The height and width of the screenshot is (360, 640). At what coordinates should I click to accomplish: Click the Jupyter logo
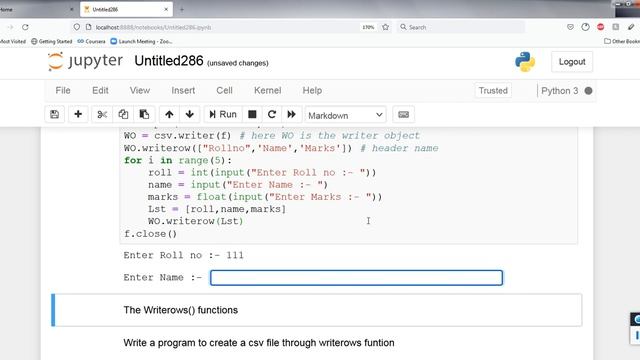(x=85, y=61)
